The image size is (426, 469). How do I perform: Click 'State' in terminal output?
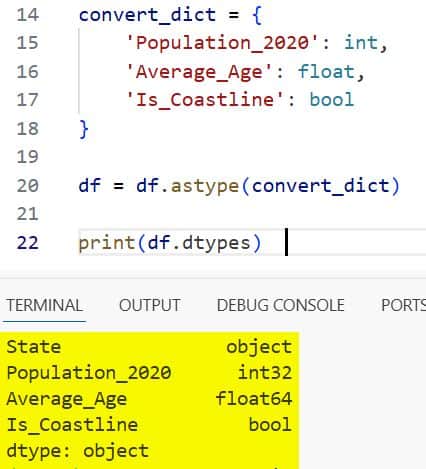34,347
